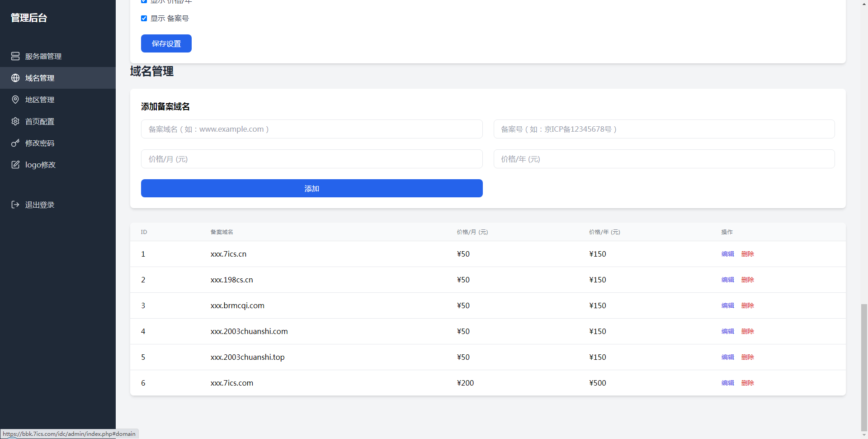Screen dimensions: 868x439
Task: Open 服务器管理 menu item
Action: pos(43,56)
